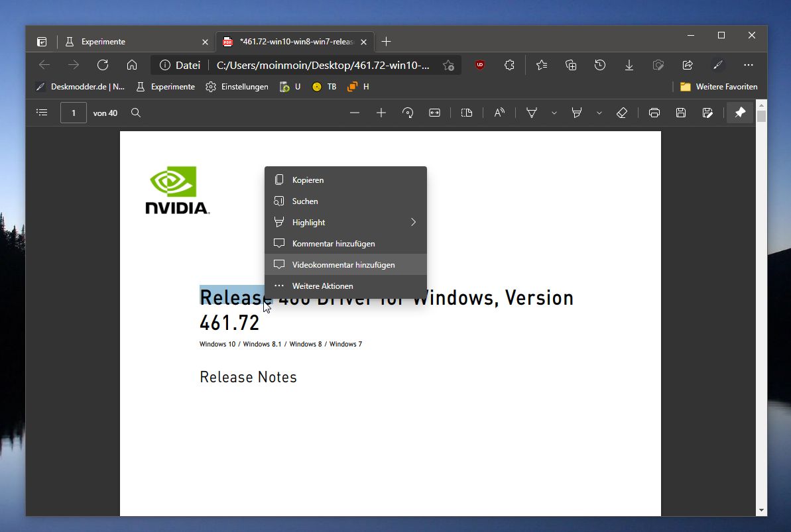
Task: Search within the PDF document
Action: click(136, 113)
